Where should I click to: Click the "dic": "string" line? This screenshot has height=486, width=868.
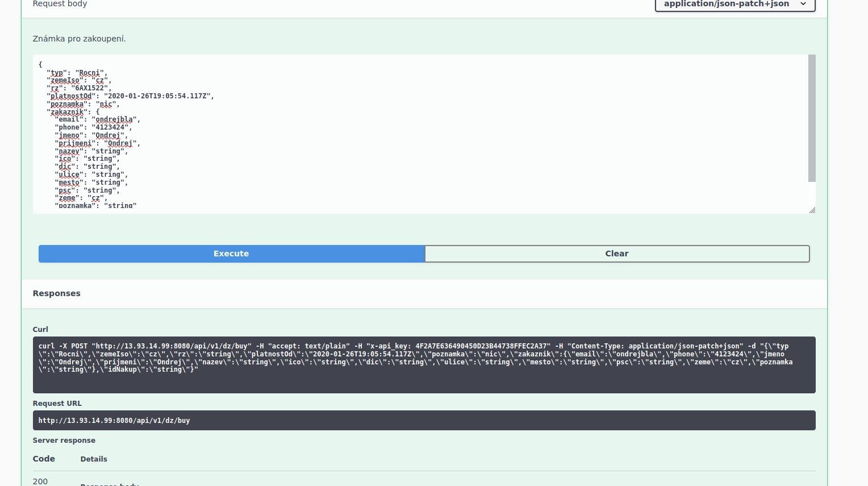[x=87, y=167]
